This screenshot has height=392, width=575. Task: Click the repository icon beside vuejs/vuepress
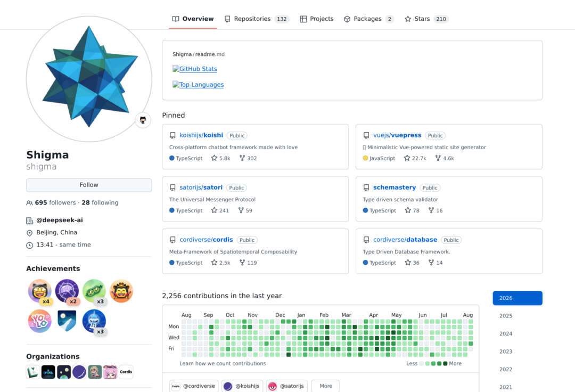[x=366, y=135]
